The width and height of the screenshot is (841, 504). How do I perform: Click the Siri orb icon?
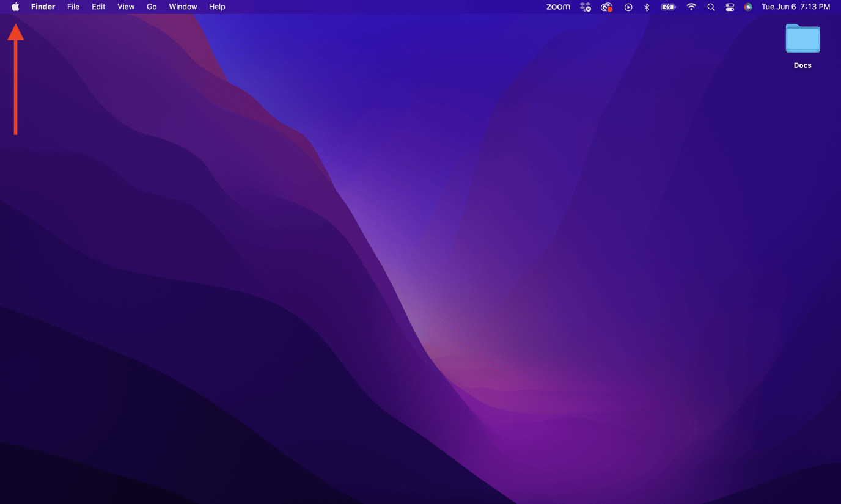(x=748, y=7)
